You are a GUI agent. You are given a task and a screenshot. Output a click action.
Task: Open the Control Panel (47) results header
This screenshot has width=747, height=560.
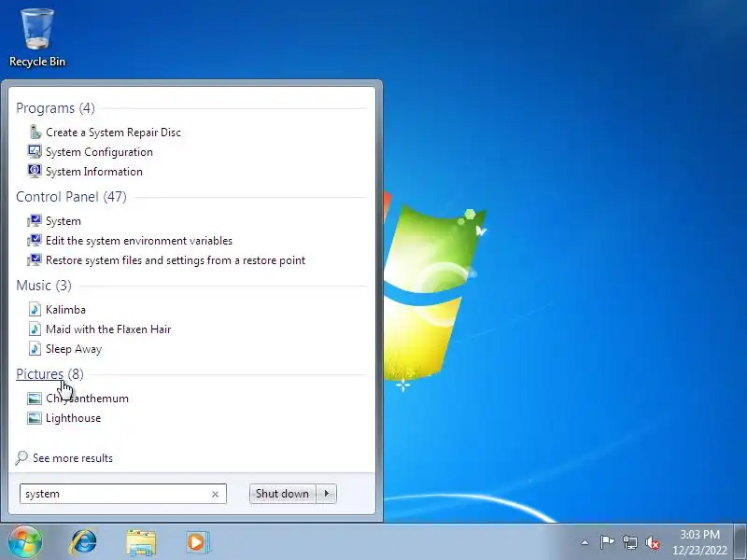pyautogui.click(x=72, y=197)
